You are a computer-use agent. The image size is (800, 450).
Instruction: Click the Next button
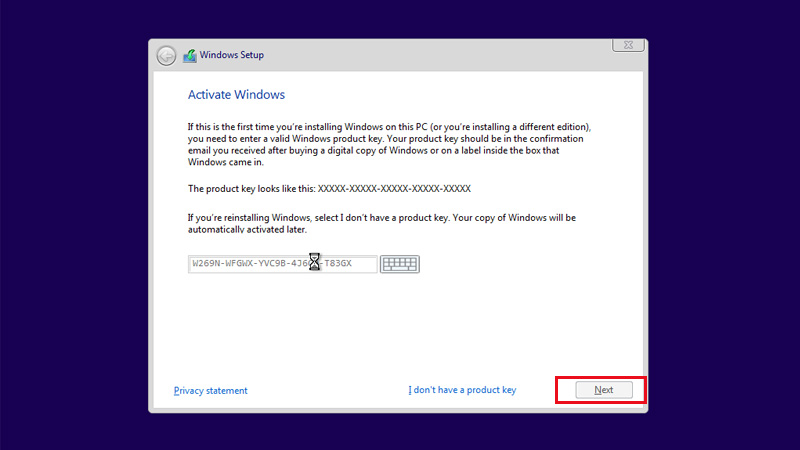click(604, 390)
